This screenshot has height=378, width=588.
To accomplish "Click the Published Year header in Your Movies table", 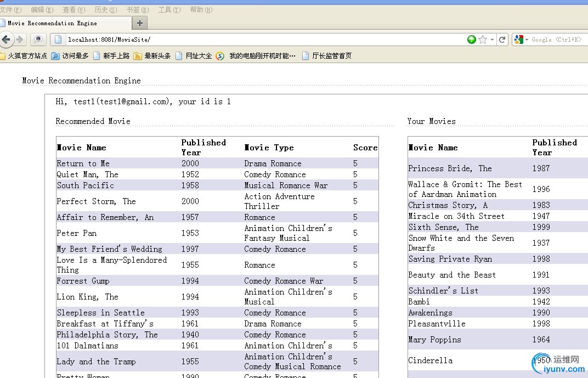I will pyautogui.click(x=555, y=148).
